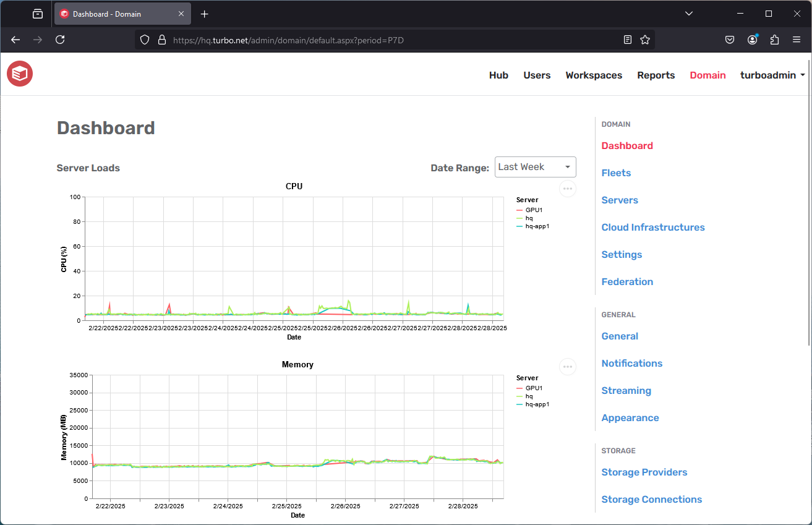Navigate to Storage Providers
812x525 pixels.
tap(644, 472)
